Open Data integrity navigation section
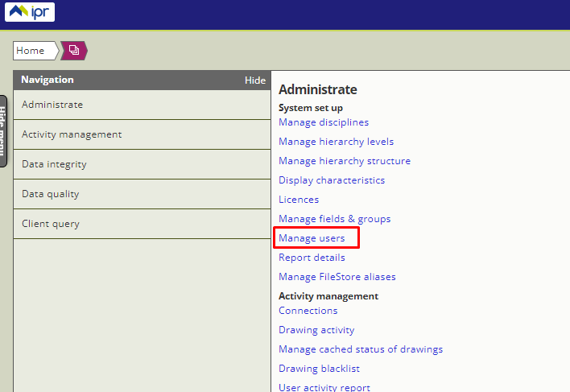 coord(54,164)
